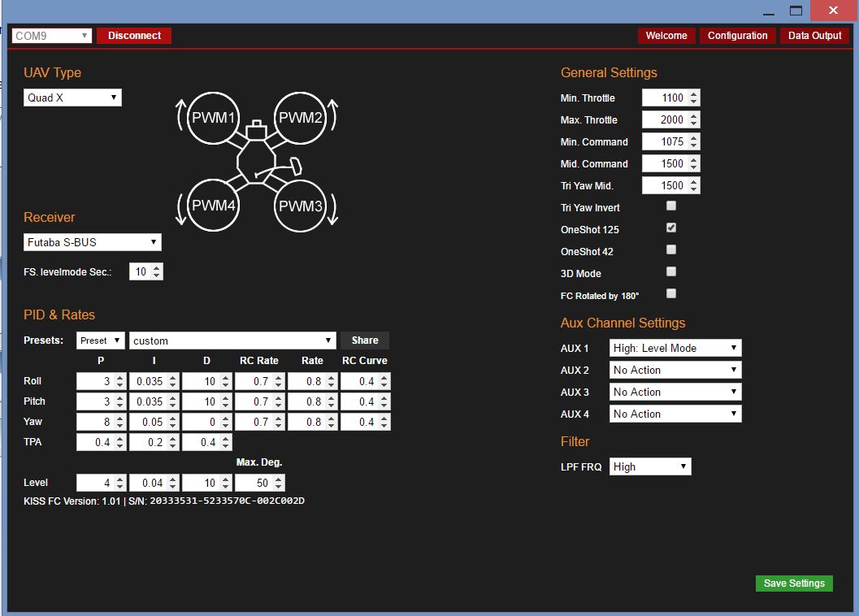Viewport: 859px width, 616px height.
Task: Click the PWM4 motor circle
Action: (213, 206)
